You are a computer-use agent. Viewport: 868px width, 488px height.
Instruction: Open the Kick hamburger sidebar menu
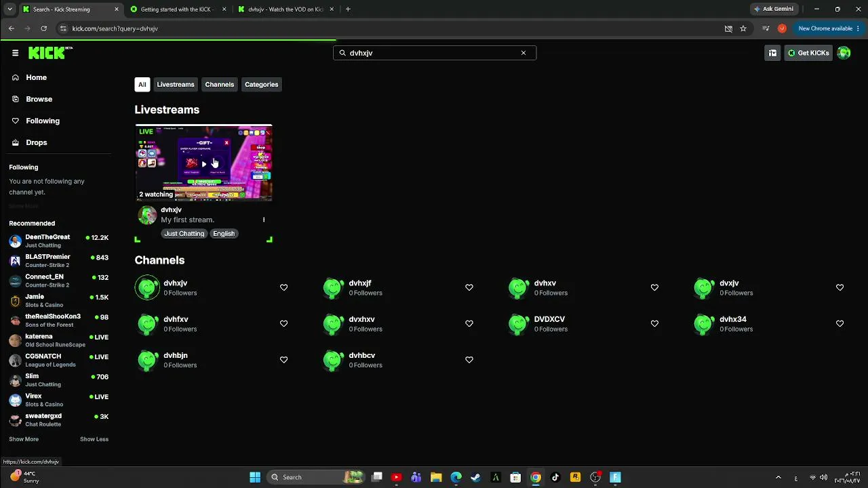pyautogui.click(x=15, y=53)
